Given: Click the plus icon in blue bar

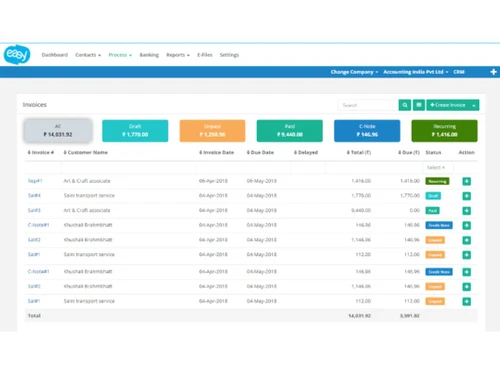Looking at the screenshot, I should coord(493,72).
